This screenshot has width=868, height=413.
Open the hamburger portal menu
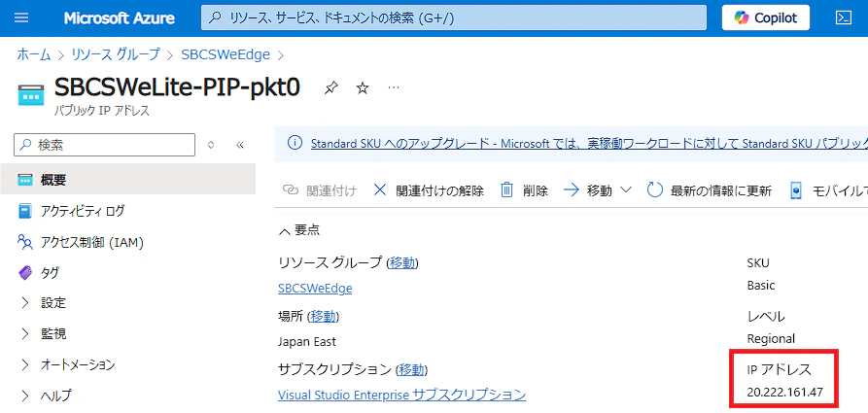pyautogui.click(x=21, y=17)
